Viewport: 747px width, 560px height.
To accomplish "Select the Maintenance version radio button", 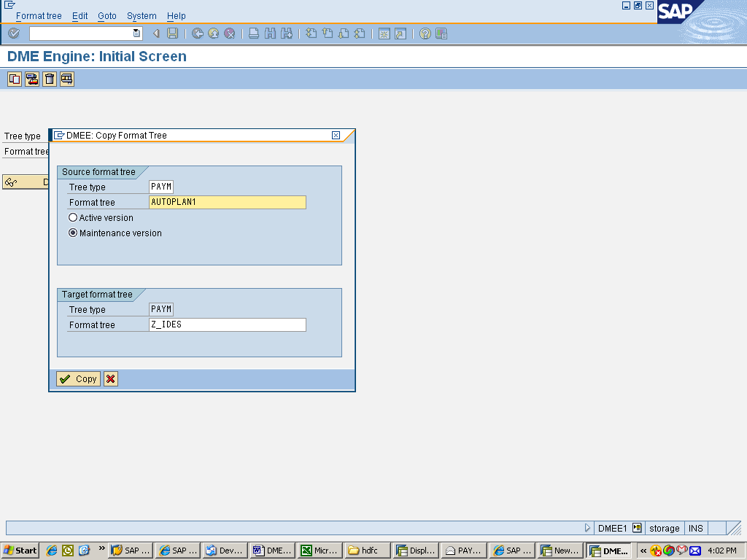I will 73,233.
